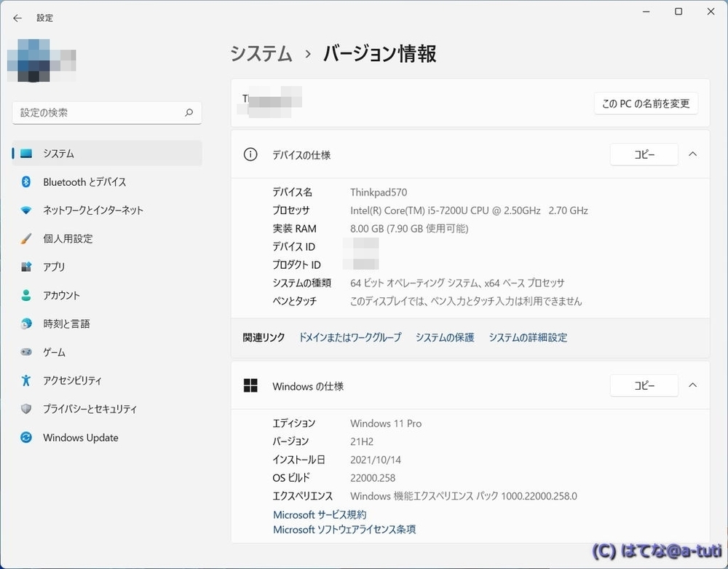Open ドメインまたはワークグループ link
This screenshot has width=728, height=569.
[350, 337]
